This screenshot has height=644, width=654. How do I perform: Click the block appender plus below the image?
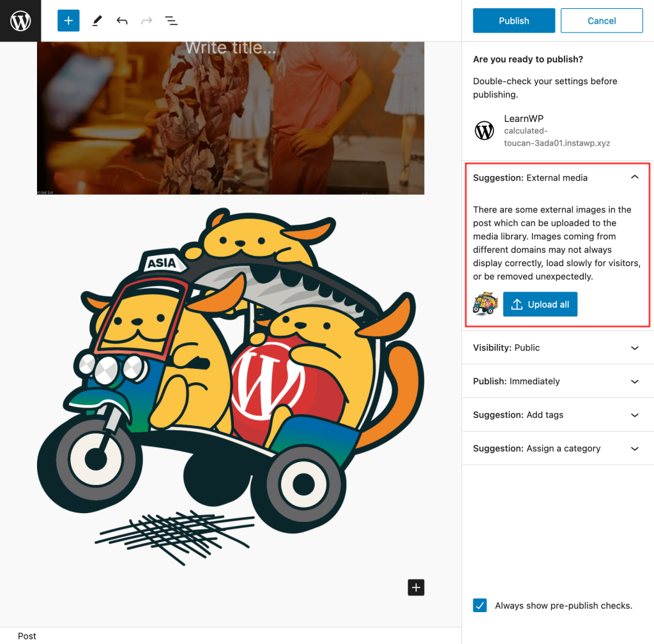(x=416, y=587)
